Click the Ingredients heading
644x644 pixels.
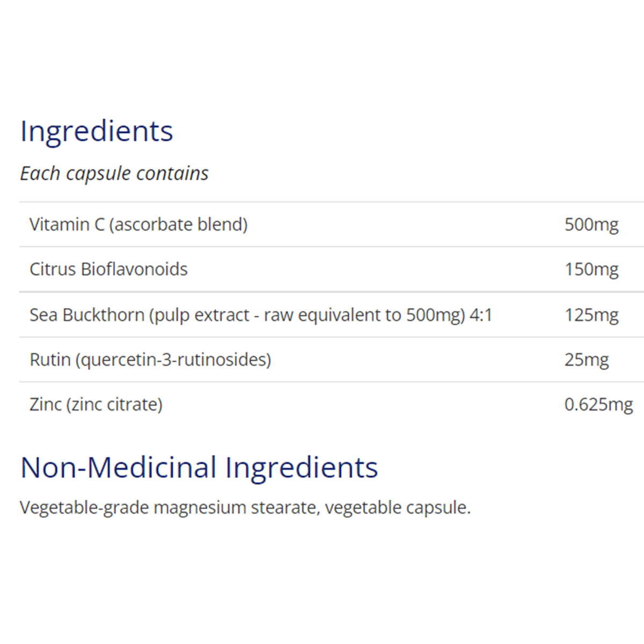click(97, 131)
